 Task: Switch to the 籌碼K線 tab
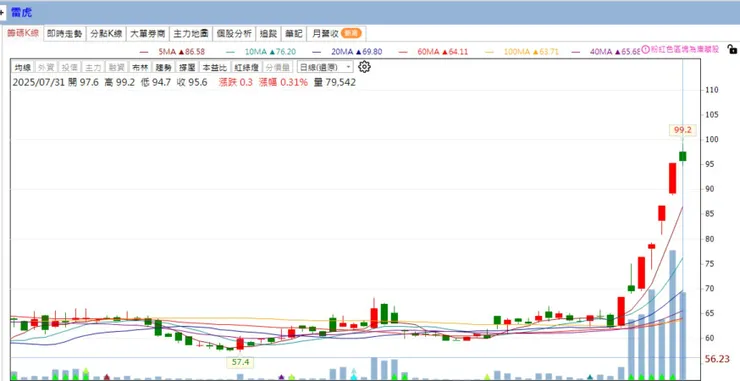point(23,34)
